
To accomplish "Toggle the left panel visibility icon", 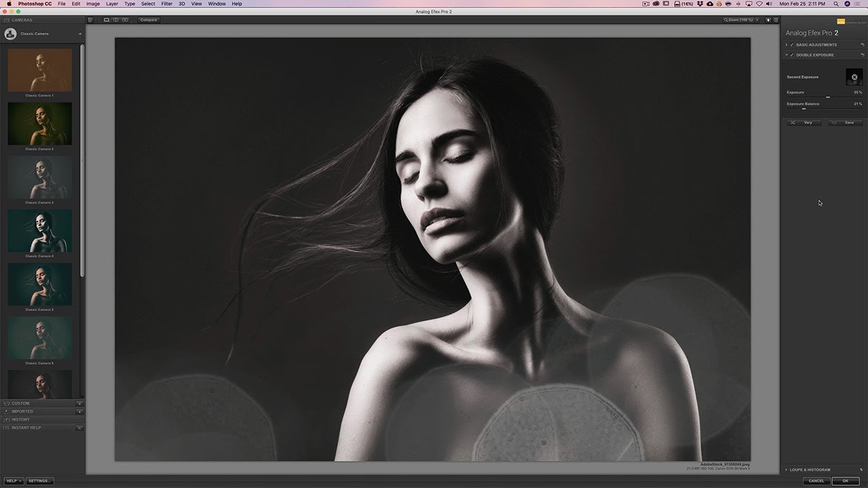I will pyautogui.click(x=90, y=20).
